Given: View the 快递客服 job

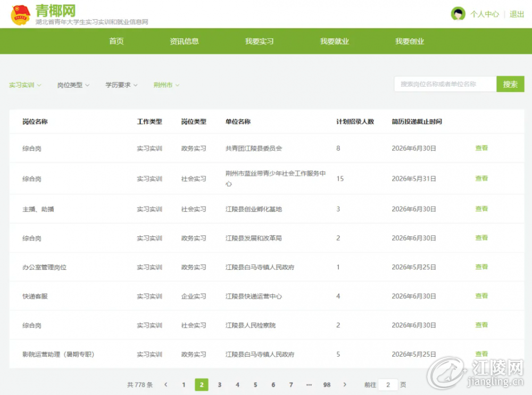Looking at the screenshot, I should click(x=481, y=296).
